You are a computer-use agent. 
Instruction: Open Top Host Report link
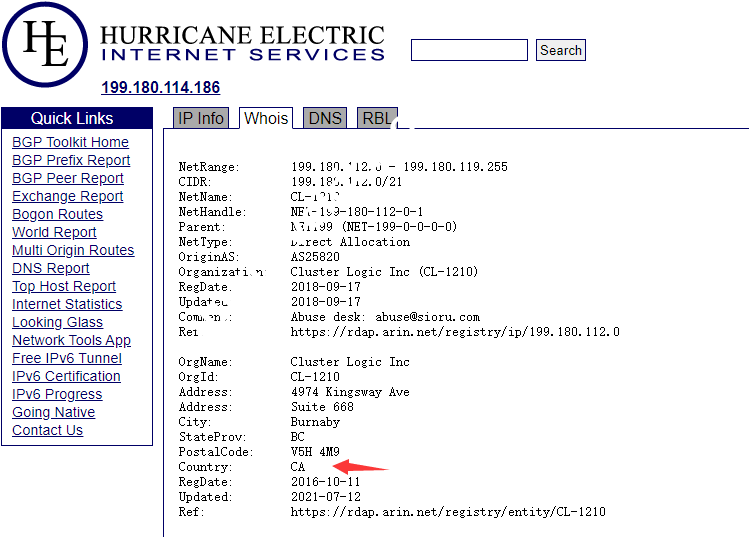(64, 286)
